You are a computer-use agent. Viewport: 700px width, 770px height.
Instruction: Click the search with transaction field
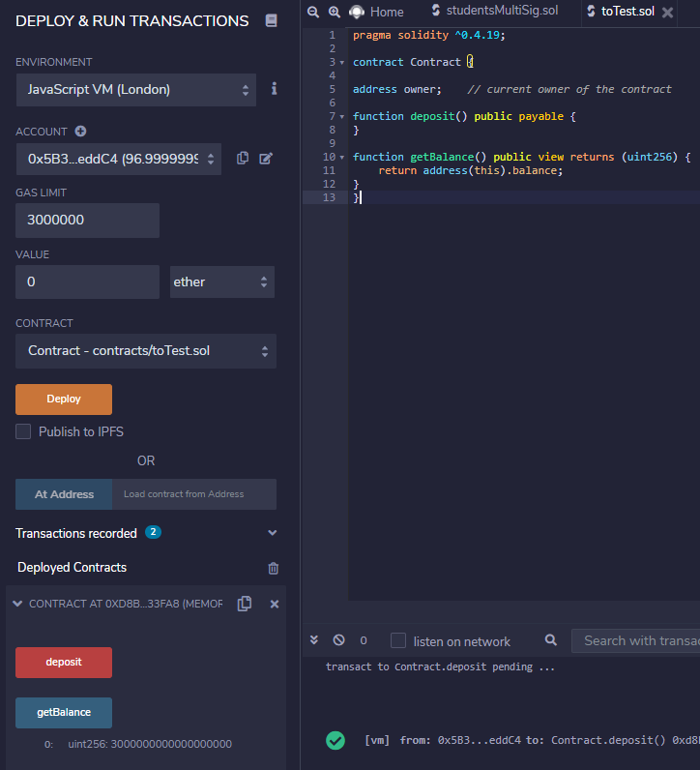point(635,640)
